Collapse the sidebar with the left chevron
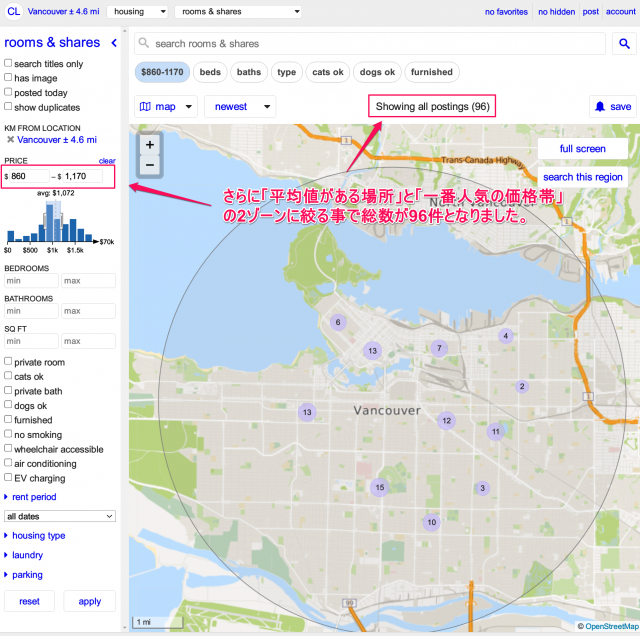This screenshot has height=636, width=640. tap(114, 43)
